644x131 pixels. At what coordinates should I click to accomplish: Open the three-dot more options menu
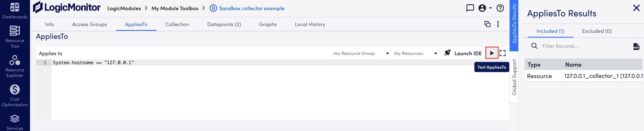pyautogui.click(x=498, y=24)
